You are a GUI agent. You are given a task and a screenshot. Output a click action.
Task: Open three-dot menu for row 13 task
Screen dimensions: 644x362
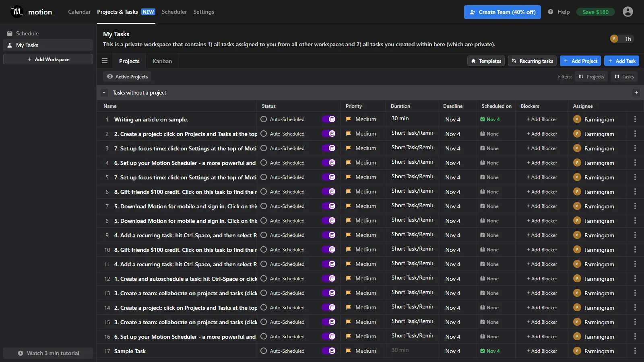635,293
